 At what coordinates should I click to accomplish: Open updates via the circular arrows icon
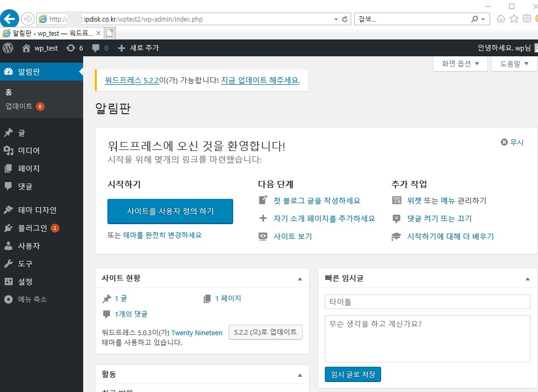click(71, 48)
